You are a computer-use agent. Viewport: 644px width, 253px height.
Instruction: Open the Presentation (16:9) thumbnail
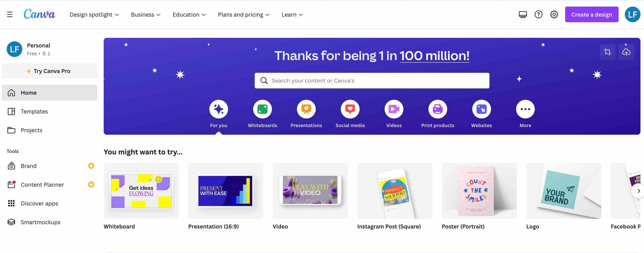pos(226,191)
